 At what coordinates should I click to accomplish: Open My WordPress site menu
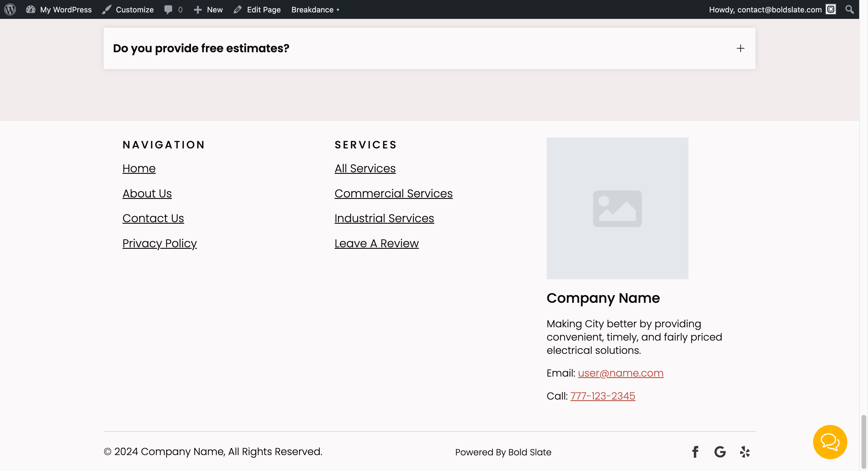click(x=59, y=9)
